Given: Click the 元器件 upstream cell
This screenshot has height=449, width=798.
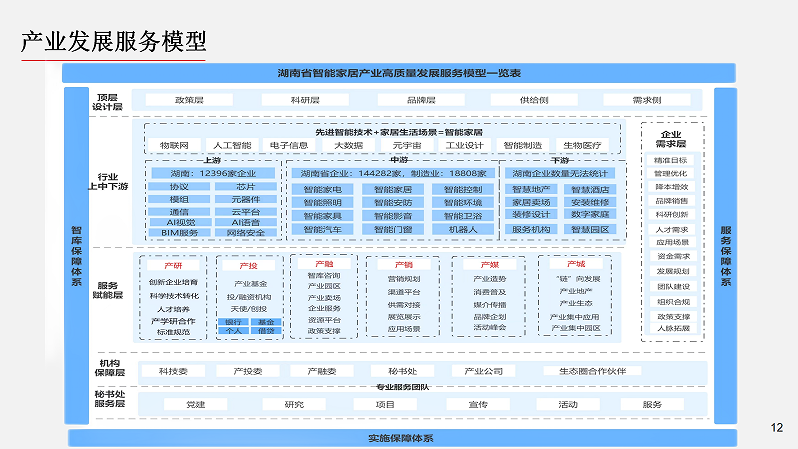Looking at the screenshot, I should (246, 199).
